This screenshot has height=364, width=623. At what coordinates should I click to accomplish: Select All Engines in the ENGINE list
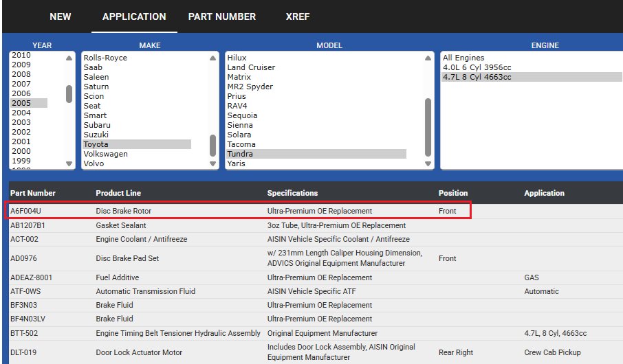coord(463,58)
